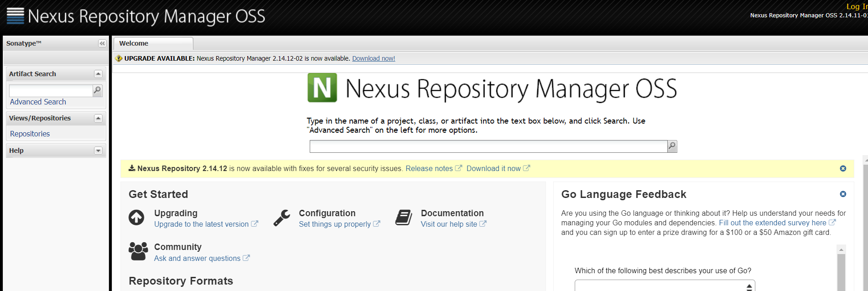Collapse the Artifact Search section
This screenshot has width=868, height=291.
[x=98, y=74]
